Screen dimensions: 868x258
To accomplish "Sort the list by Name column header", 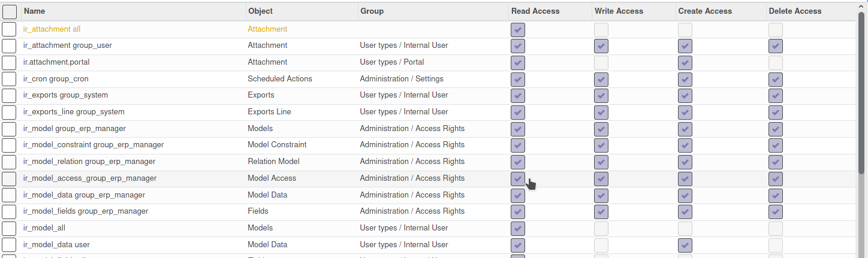I will click(34, 11).
